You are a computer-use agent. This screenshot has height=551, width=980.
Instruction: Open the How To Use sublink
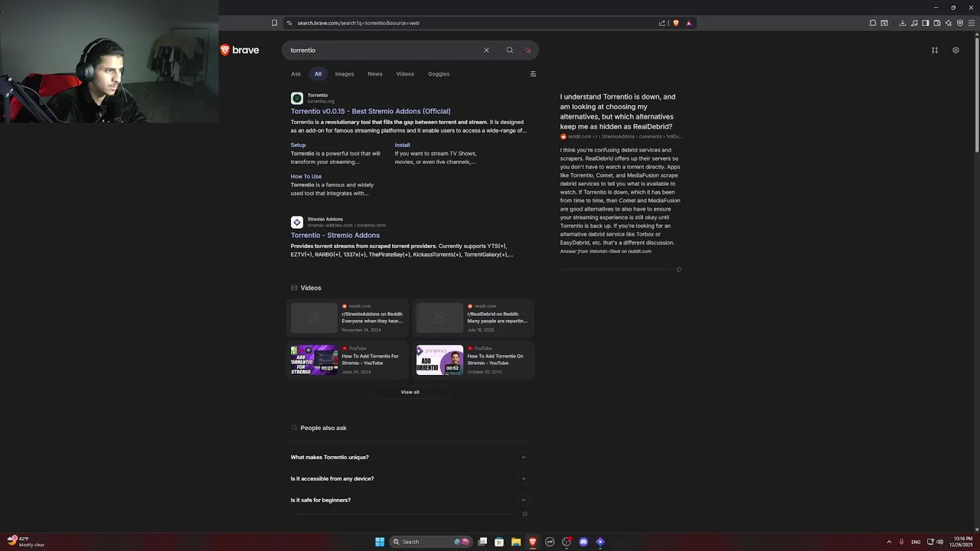tap(305, 177)
